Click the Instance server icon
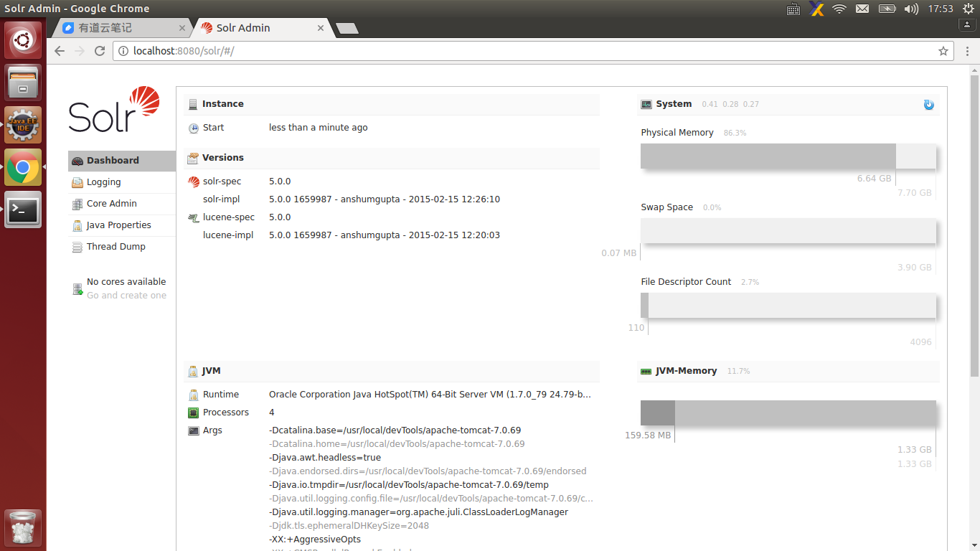 [x=193, y=104]
